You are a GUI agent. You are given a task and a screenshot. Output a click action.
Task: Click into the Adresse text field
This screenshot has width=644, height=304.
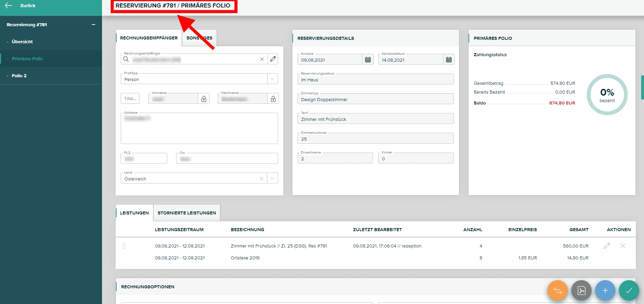199,129
